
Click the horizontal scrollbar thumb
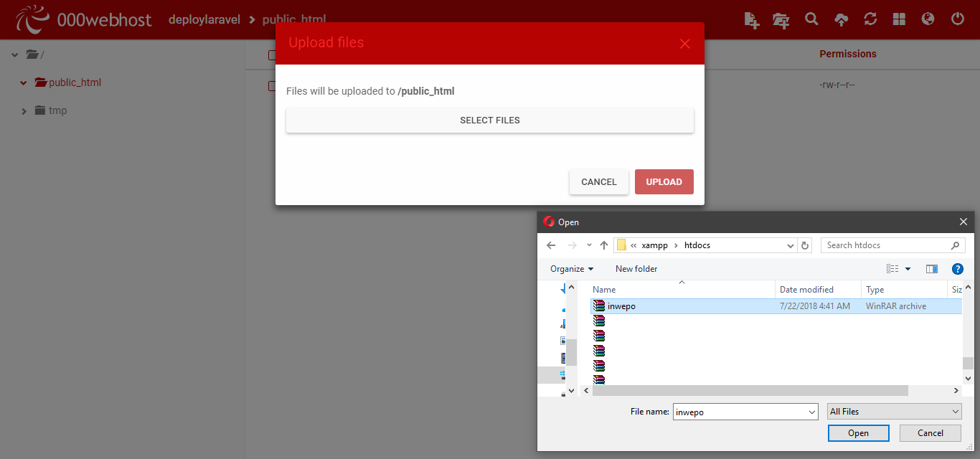pyautogui.click(x=750, y=391)
